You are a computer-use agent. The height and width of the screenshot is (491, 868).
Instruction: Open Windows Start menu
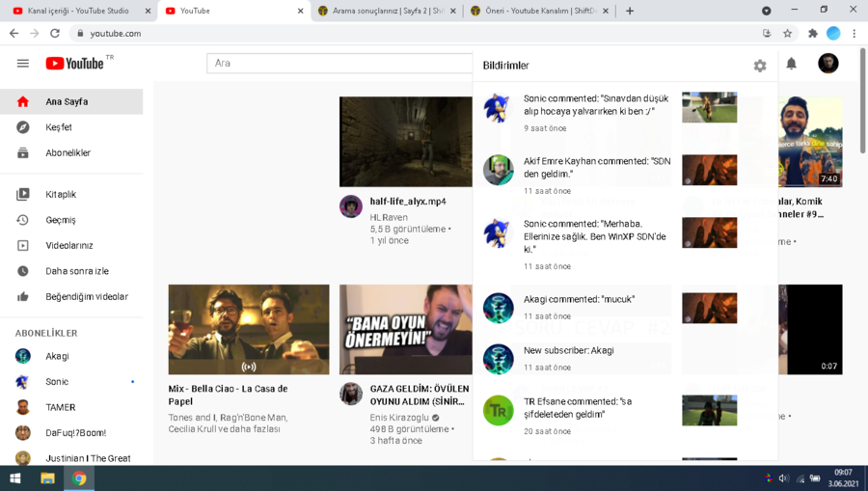click(15, 478)
